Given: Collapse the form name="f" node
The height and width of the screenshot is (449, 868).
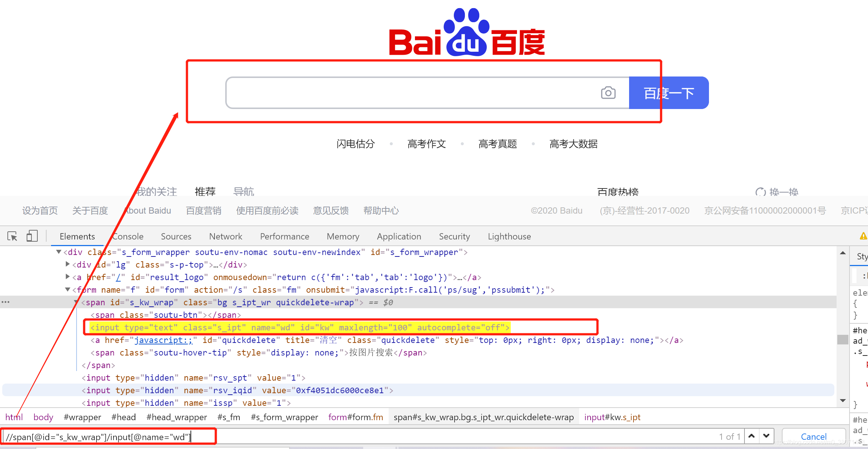Looking at the screenshot, I should click(67, 290).
